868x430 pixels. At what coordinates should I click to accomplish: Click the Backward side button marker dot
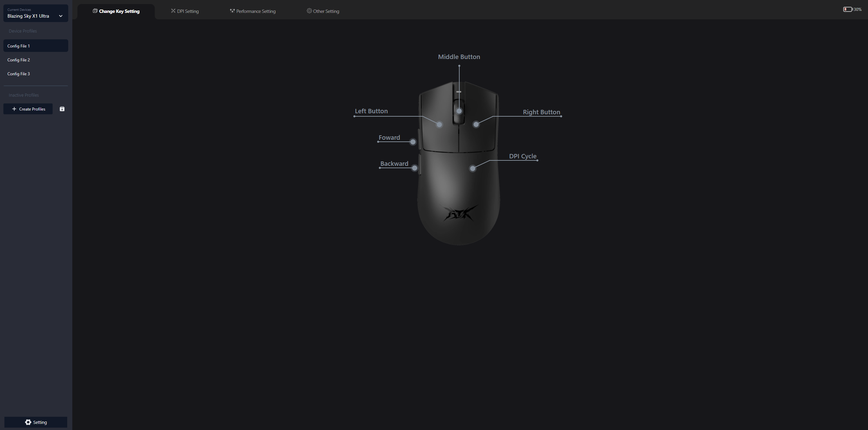click(x=414, y=168)
